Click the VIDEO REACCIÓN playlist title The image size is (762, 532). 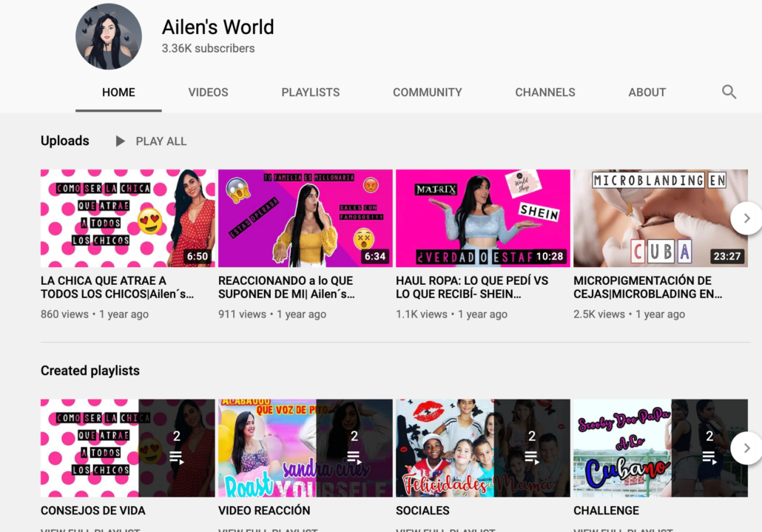[x=264, y=511]
